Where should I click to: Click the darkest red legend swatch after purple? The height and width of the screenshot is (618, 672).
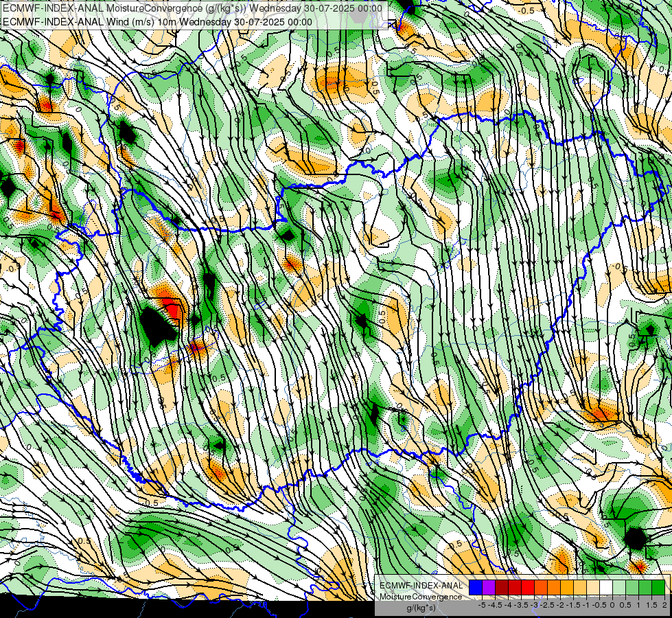click(502, 587)
